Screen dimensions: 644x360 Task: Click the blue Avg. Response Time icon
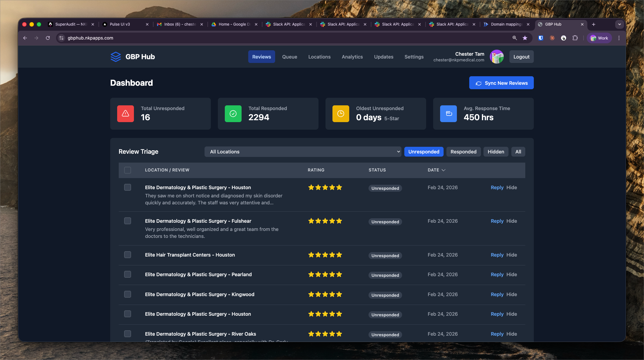(x=448, y=114)
